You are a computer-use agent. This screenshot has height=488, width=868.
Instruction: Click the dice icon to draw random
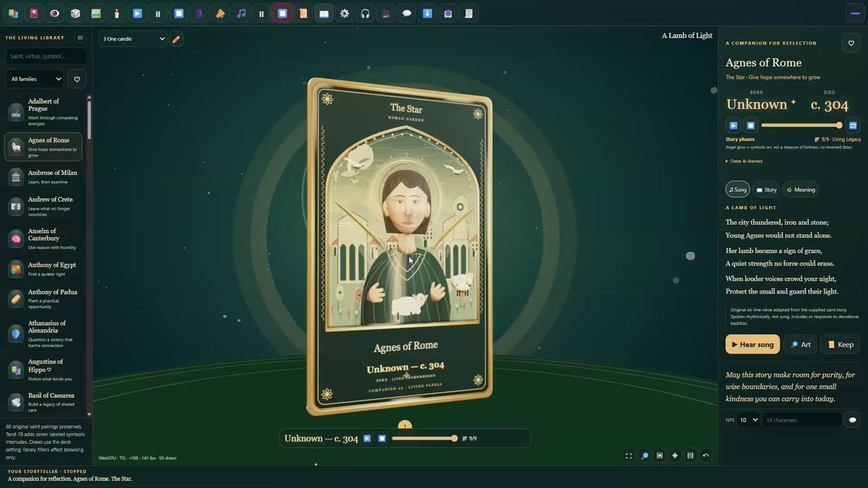click(x=75, y=13)
